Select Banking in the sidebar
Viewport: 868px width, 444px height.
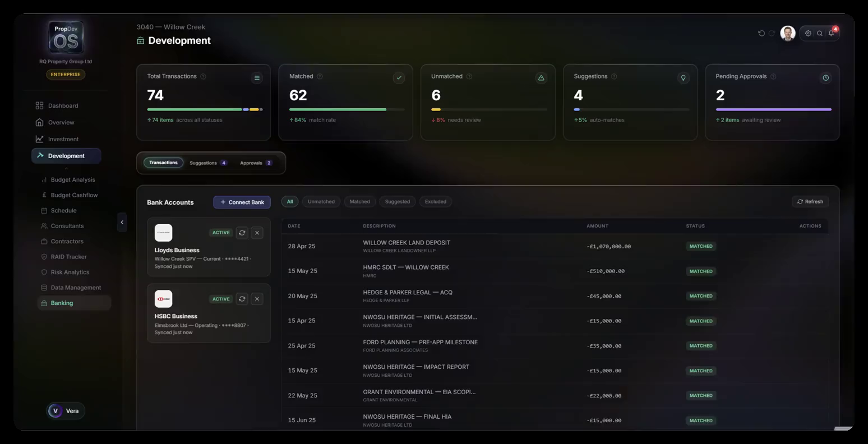point(74,303)
